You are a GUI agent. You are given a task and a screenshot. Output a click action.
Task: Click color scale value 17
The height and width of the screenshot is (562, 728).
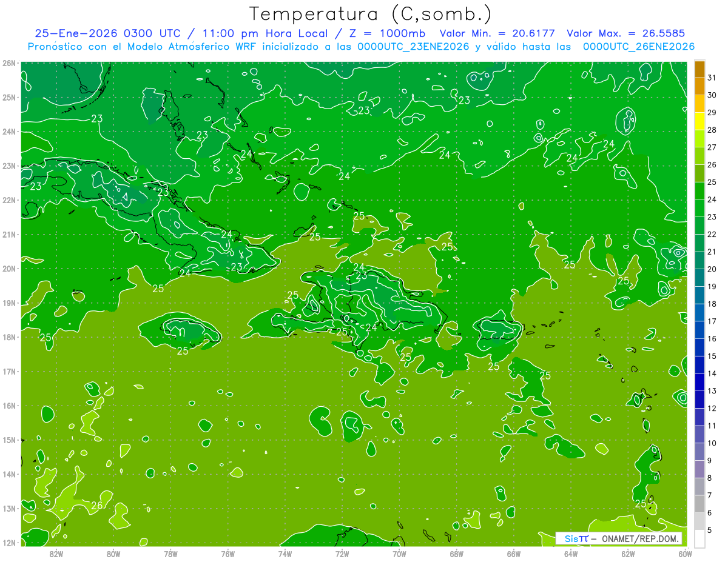712,321
